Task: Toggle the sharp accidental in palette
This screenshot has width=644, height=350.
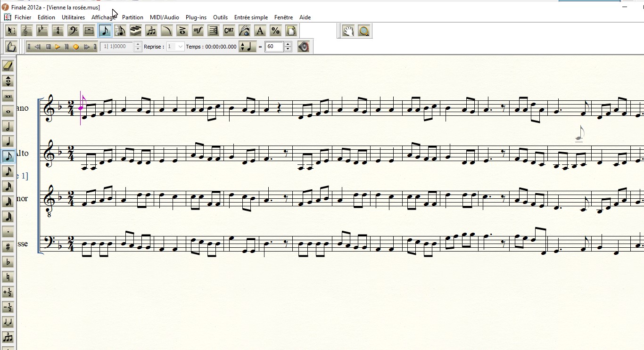Action: (x=8, y=246)
